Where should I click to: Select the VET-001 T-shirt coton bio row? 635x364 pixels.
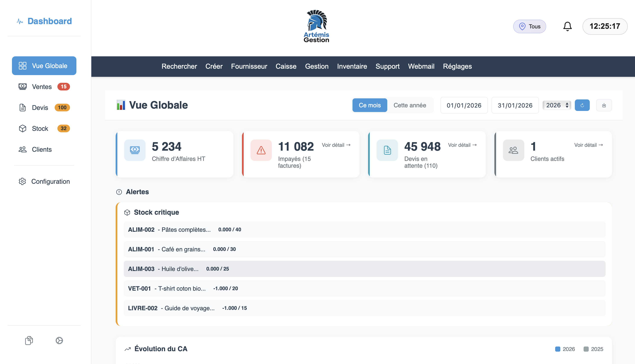(x=364, y=288)
